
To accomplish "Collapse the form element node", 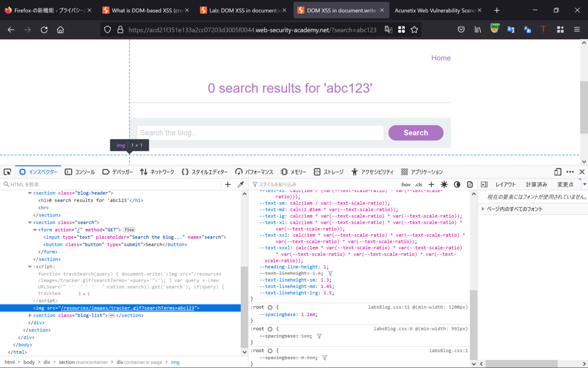I will (34, 230).
